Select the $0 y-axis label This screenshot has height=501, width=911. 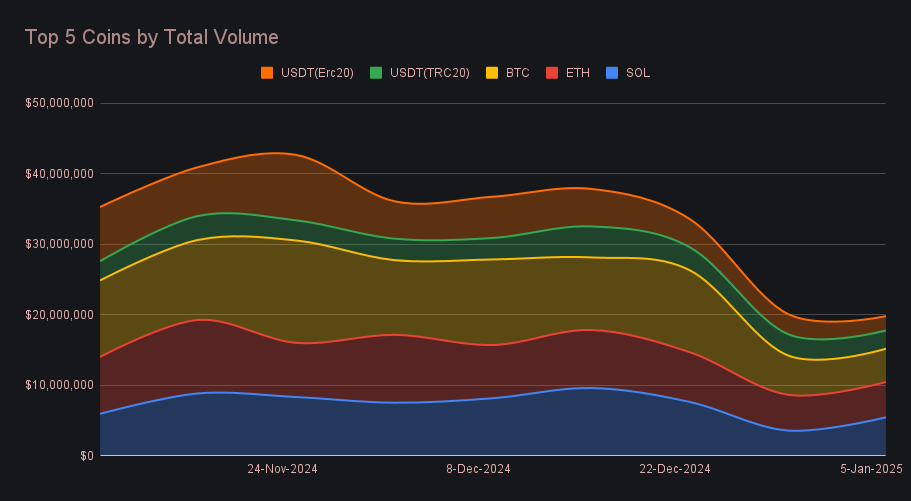[87, 456]
